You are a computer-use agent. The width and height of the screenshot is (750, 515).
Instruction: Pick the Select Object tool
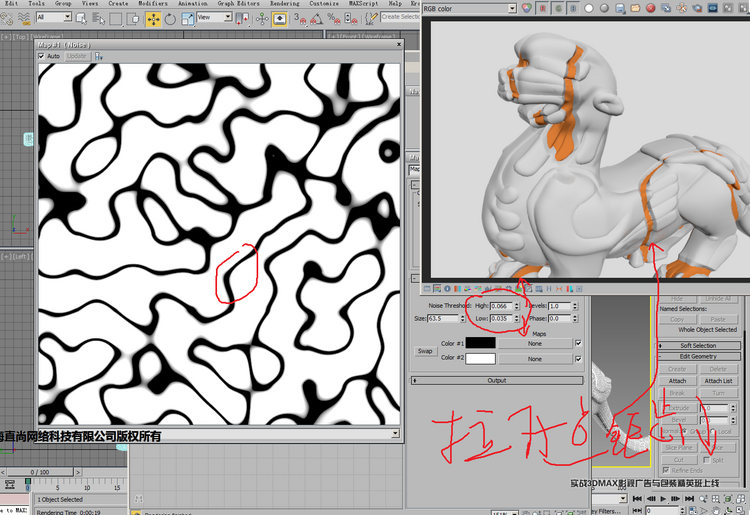coord(81,19)
